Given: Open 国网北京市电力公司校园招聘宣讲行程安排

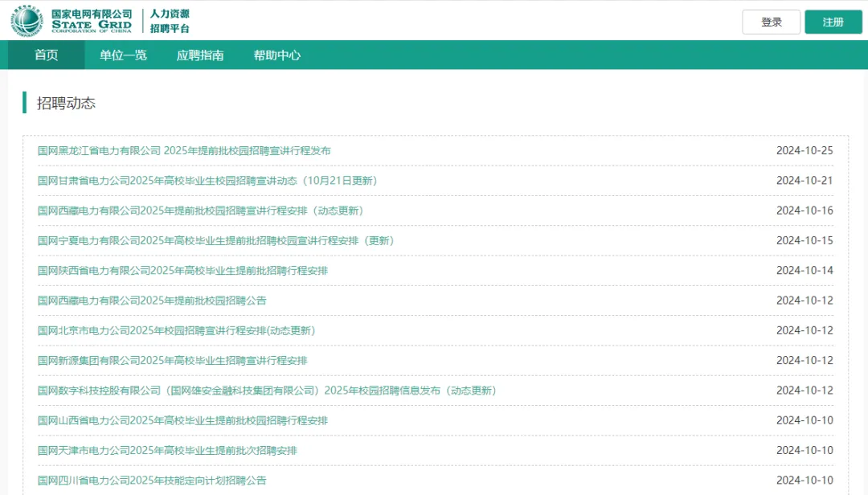Looking at the screenshot, I should pos(176,330).
